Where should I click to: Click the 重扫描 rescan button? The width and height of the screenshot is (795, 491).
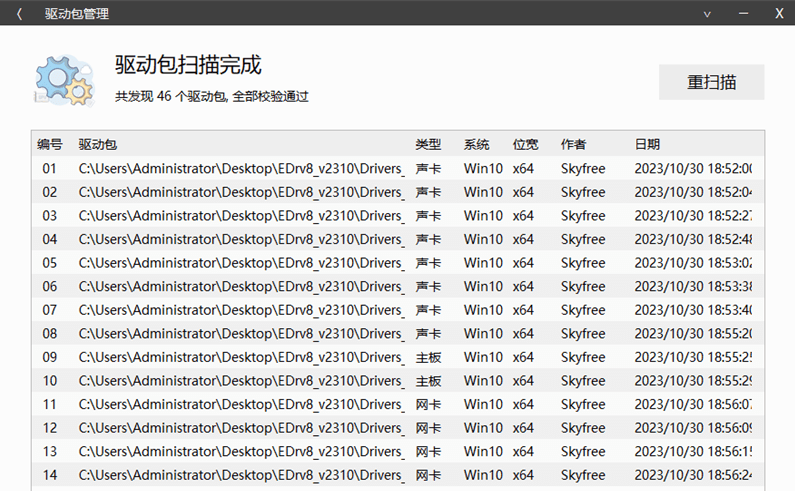[711, 82]
